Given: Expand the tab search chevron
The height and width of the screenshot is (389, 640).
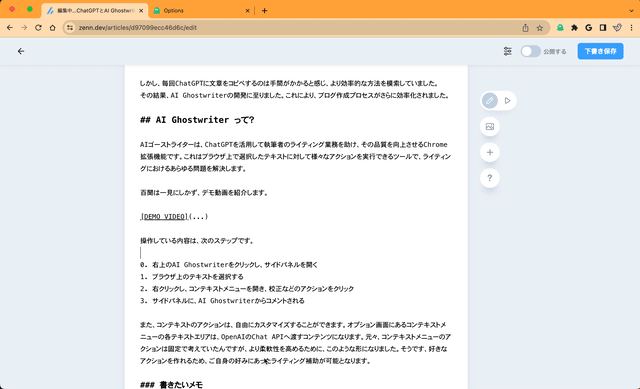Looking at the screenshot, I should (631, 11).
